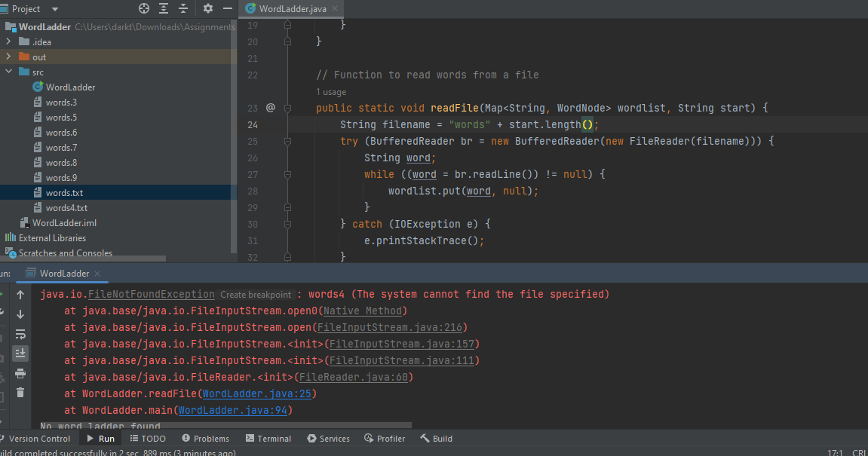Clear console output with the trash icon
The width and height of the screenshot is (868, 456).
[x=20, y=392]
